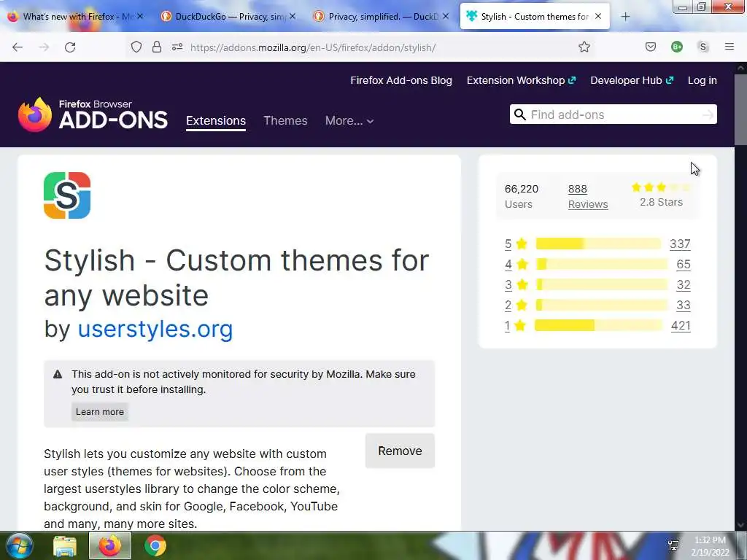Click the 4-star rating bar
Image resolution: width=747 pixels, height=560 pixels.
pos(602,264)
